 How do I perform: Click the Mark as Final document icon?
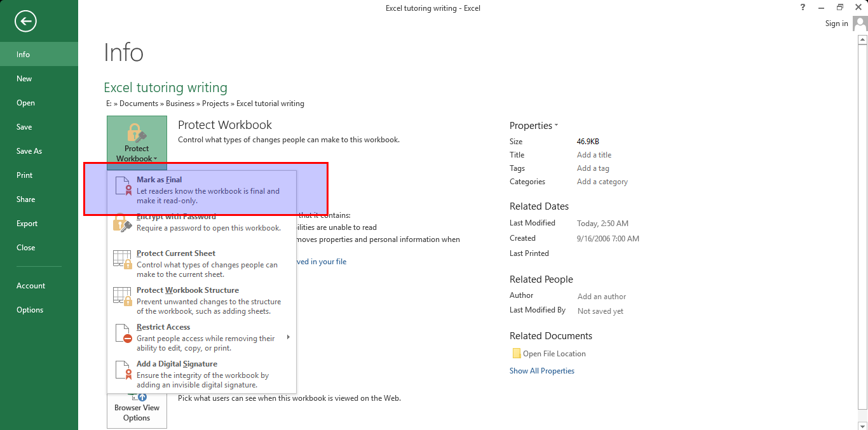click(x=123, y=185)
